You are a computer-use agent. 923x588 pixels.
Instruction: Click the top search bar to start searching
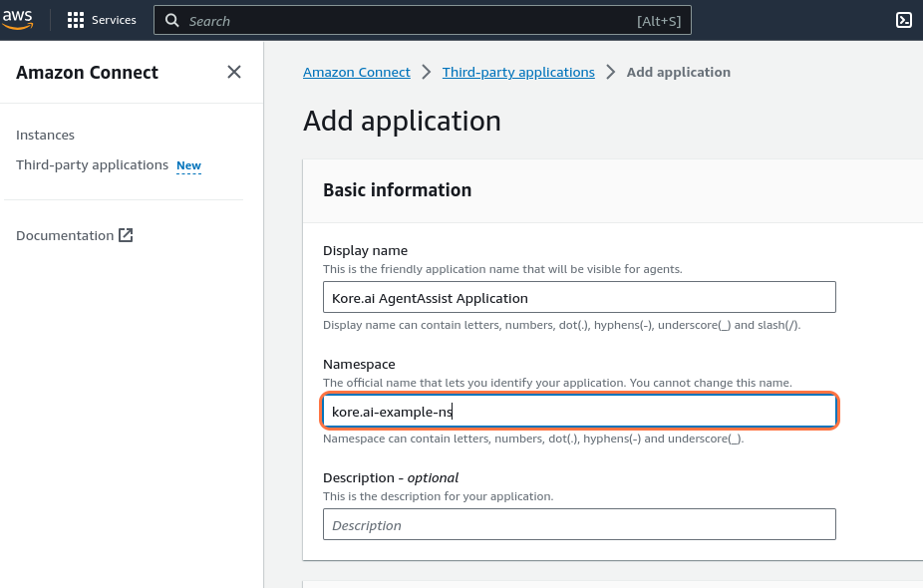(423, 20)
